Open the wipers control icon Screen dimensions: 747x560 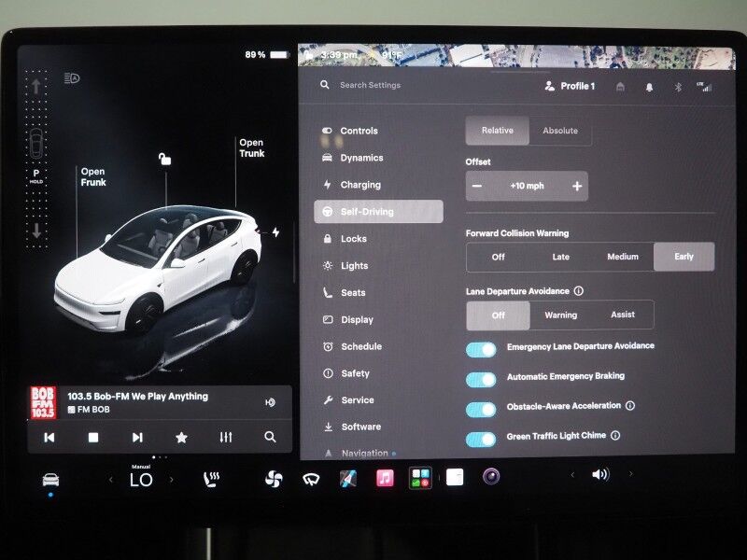tap(311, 479)
